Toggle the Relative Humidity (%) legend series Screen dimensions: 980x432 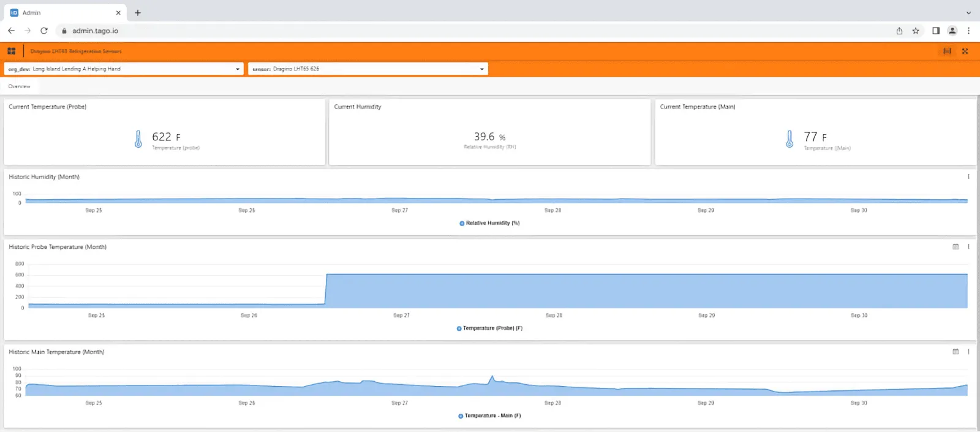pyautogui.click(x=489, y=223)
